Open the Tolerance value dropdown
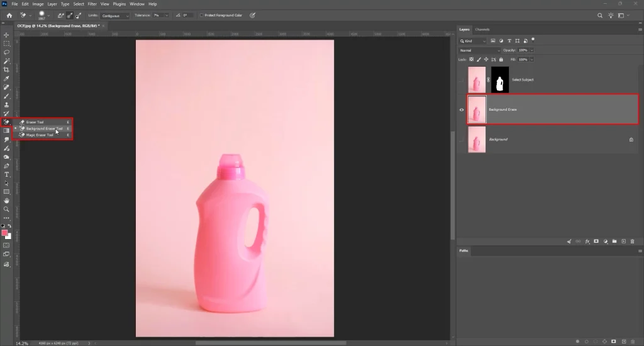The width and height of the screenshot is (644, 346). [166, 16]
